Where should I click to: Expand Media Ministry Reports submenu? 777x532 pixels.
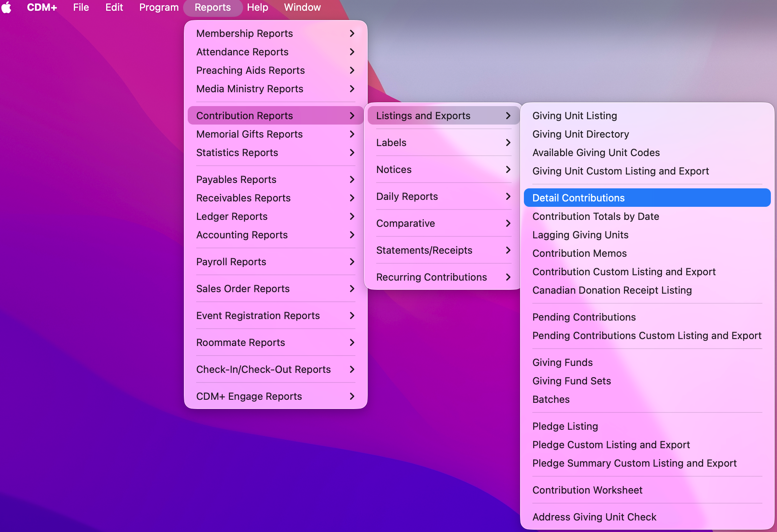click(x=275, y=89)
